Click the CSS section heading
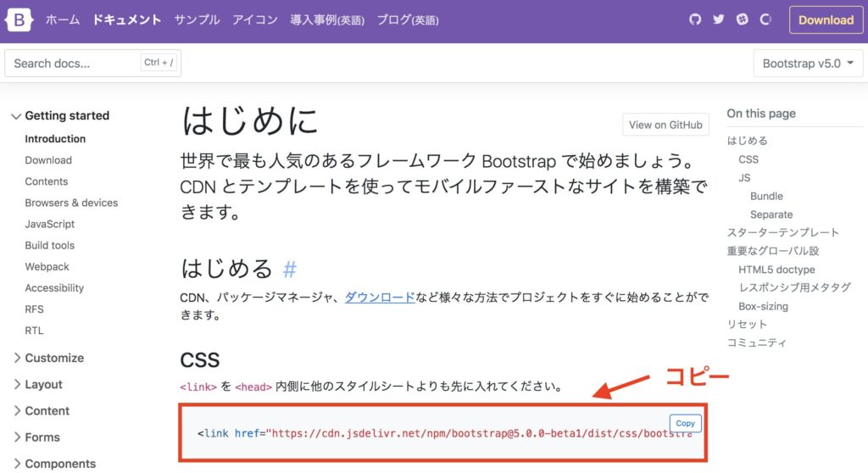 (200, 360)
